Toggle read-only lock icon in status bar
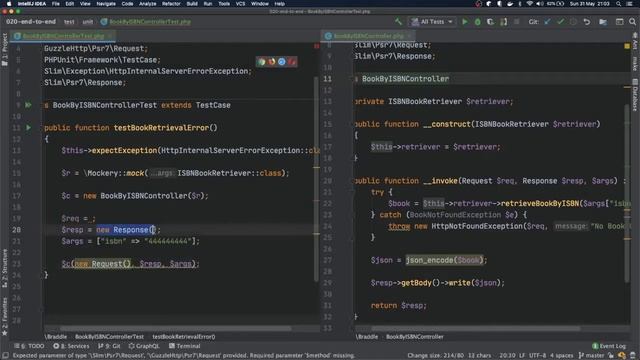The width and height of the screenshot is (640, 360). (x=611, y=356)
